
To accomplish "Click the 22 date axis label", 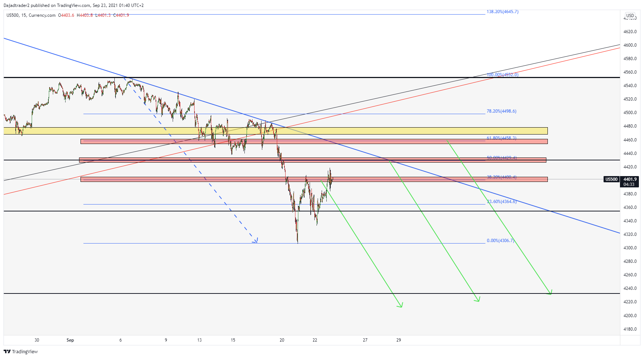I will pos(315,340).
